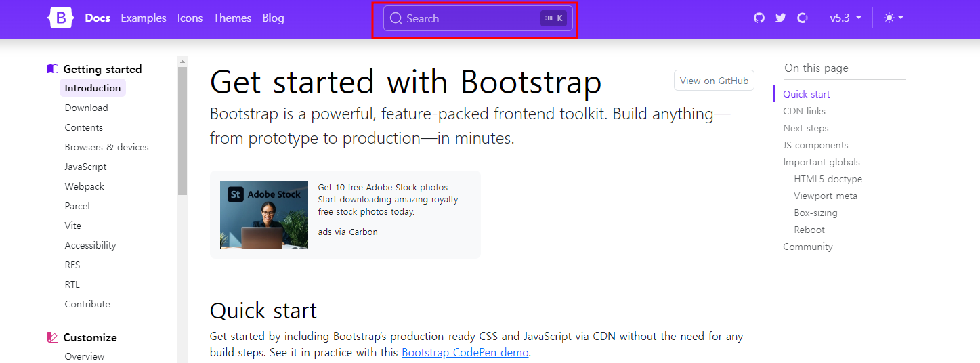Follow the Bootstrap CodePen demo link
Screen dimensions: 980x363
pos(465,353)
